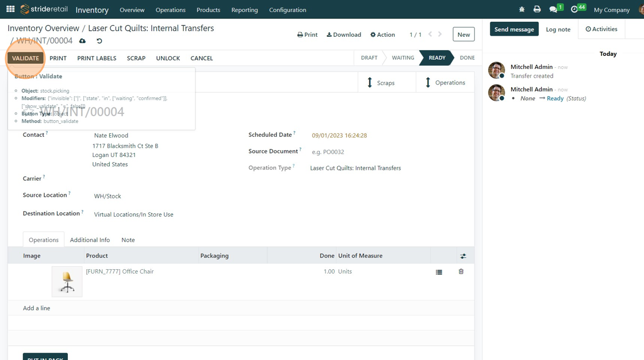The image size is (644, 360).
Task: Click the Inventory app title
Action: click(92, 10)
